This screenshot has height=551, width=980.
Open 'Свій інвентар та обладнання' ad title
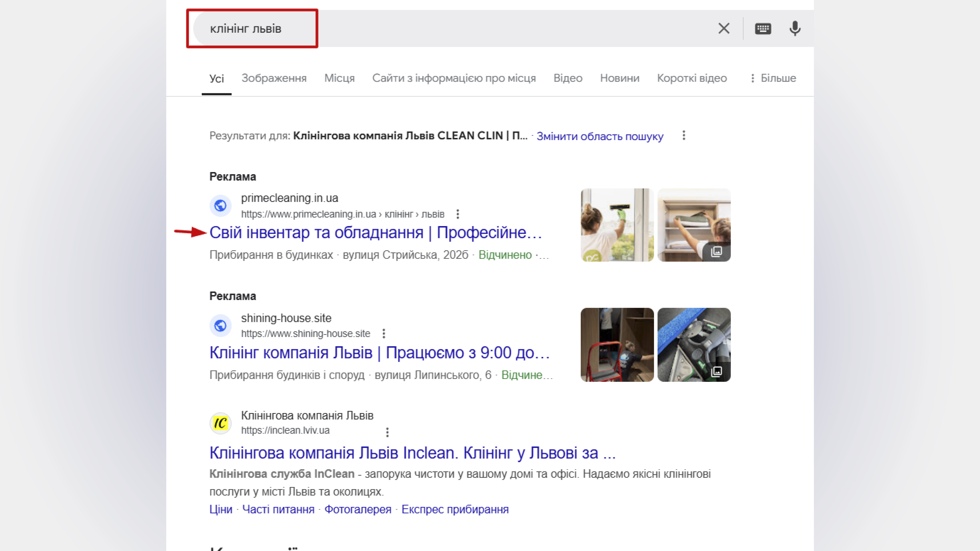[x=376, y=232]
